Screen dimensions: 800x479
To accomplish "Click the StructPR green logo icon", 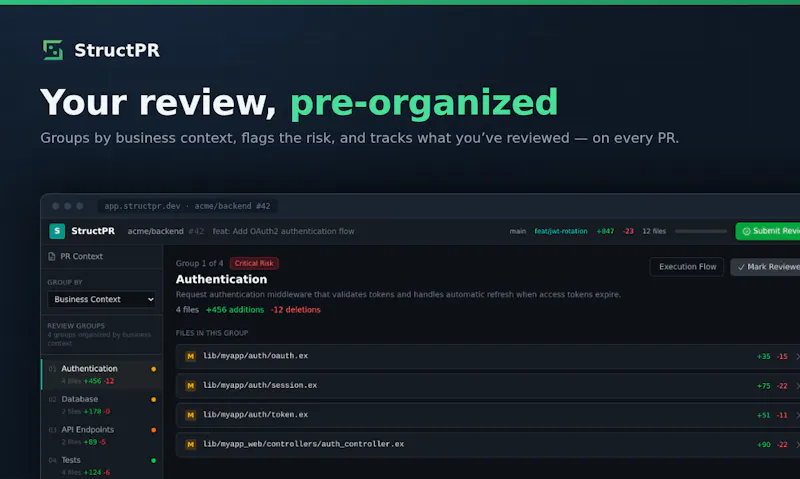I will coord(53,50).
